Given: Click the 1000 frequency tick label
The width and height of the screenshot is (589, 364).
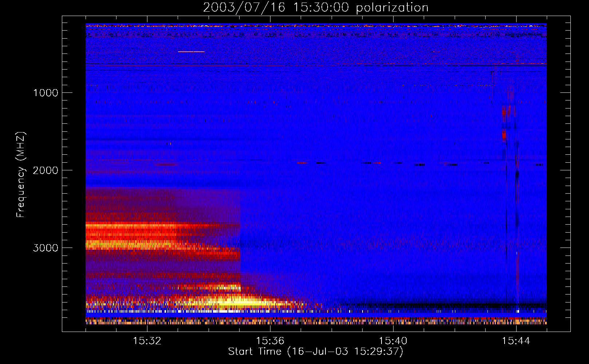Looking at the screenshot, I should (46, 93).
